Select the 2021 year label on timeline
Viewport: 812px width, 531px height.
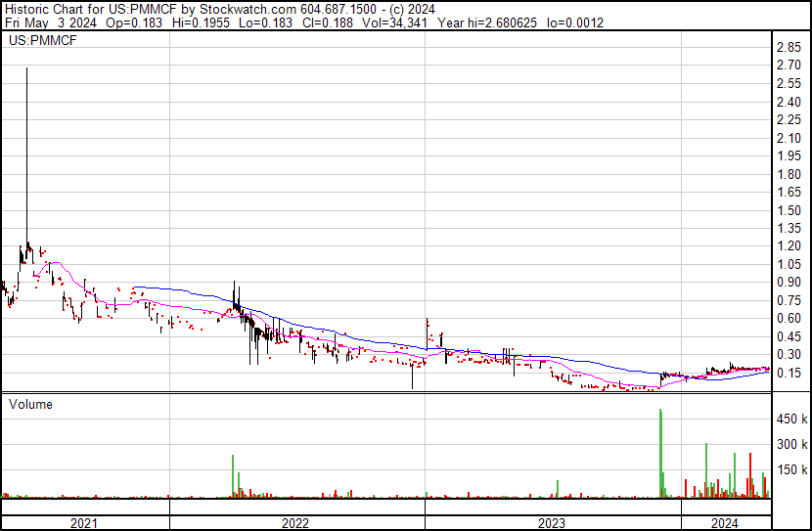pos(85,523)
